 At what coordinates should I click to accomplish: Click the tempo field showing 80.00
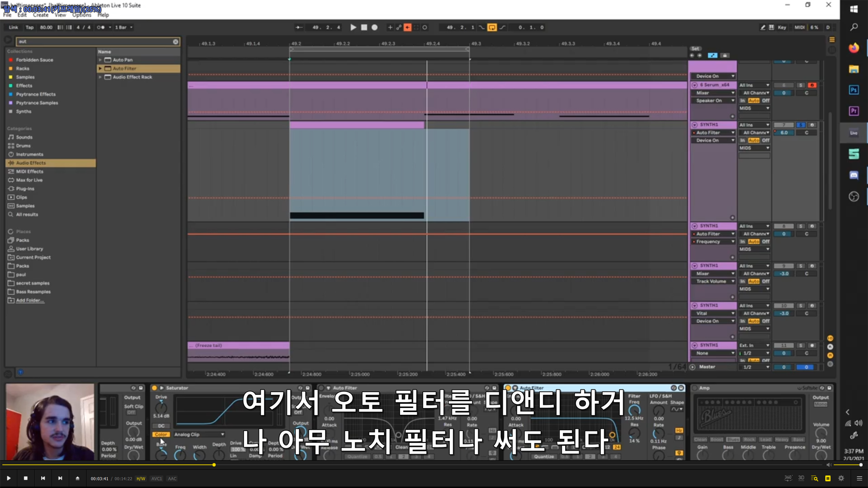(46, 28)
